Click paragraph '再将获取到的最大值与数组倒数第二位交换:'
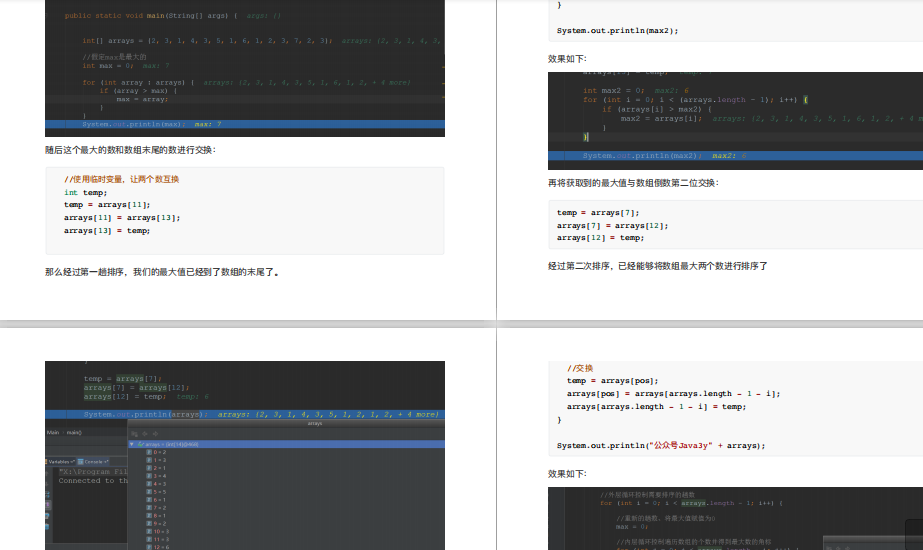The width and height of the screenshot is (923, 550). pos(633,183)
